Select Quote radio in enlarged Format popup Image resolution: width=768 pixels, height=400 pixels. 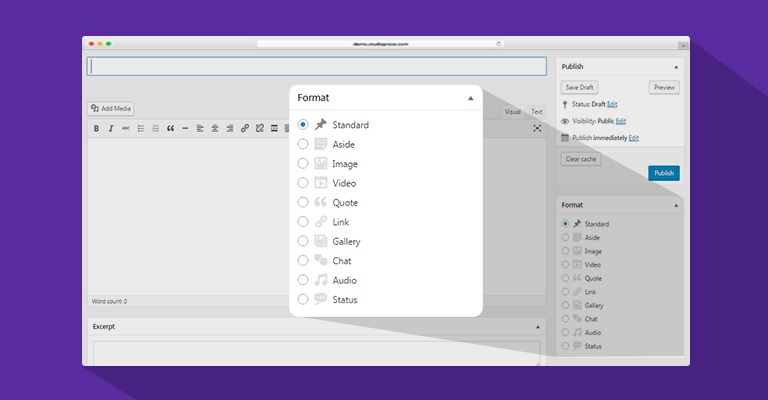[x=303, y=202]
